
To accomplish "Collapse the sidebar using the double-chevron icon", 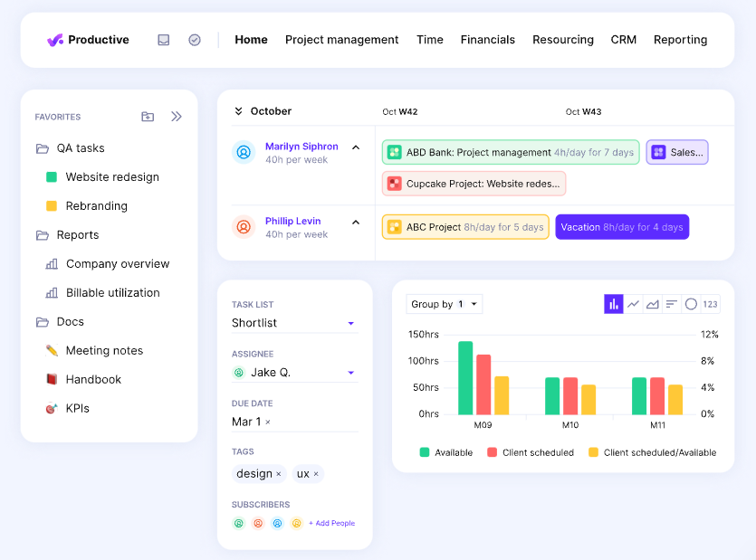I will click(177, 117).
